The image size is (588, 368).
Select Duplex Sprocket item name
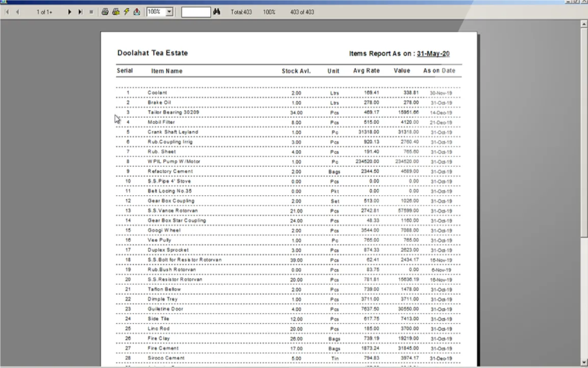pyautogui.click(x=168, y=250)
